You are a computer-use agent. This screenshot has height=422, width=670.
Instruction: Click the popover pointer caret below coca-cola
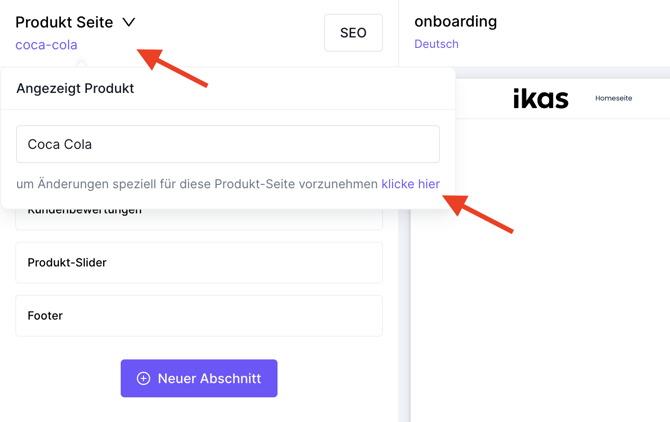click(x=81, y=63)
